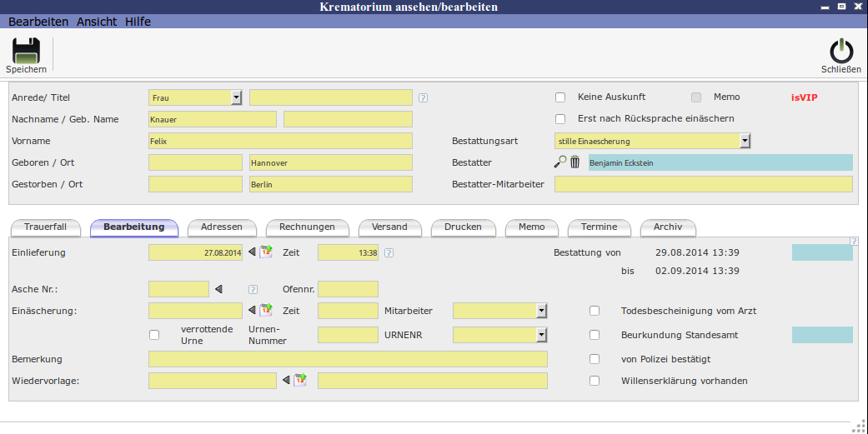Click the trash icon beside Bestatter
This screenshot has width=868, height=434.
click(575, 162)
